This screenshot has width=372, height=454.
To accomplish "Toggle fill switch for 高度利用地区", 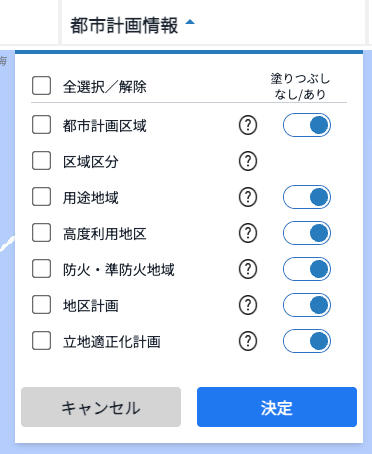I will [x=307, y=233].
